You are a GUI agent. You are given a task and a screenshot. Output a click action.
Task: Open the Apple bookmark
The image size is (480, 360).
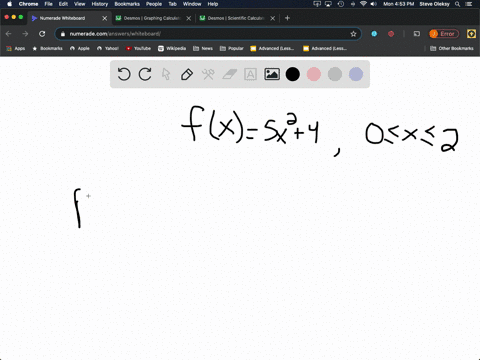click(80, 48)
